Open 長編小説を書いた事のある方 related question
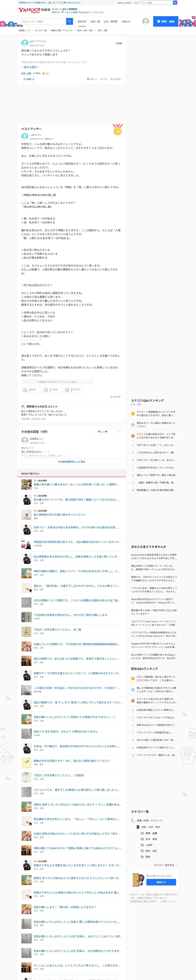196x980 pixels. (76, 485)
